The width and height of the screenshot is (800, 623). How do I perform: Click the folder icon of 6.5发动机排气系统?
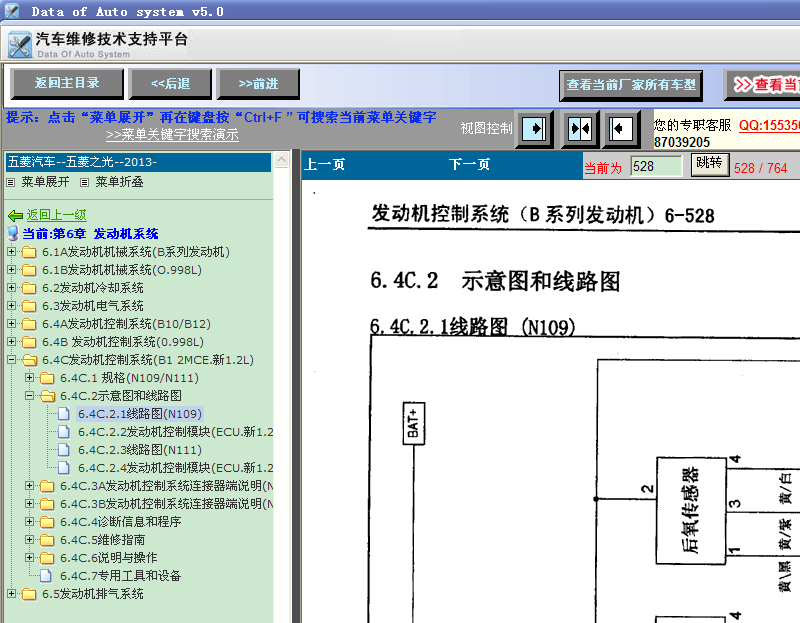pos(29,594)
